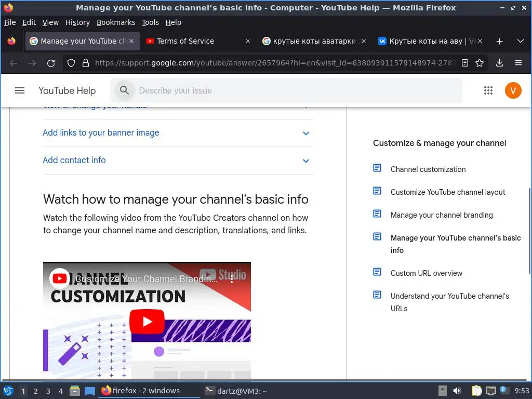
Task: Click the site security padlock icon
Action: (86, 63)
